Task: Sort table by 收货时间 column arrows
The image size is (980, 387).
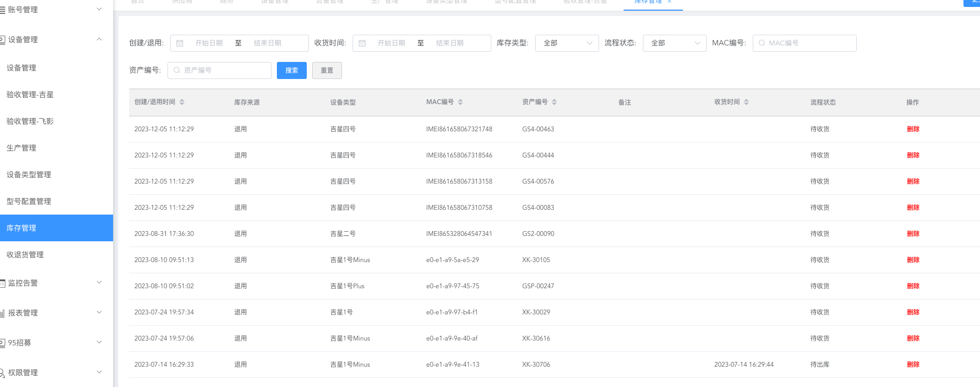Action: tap(746, 102)
